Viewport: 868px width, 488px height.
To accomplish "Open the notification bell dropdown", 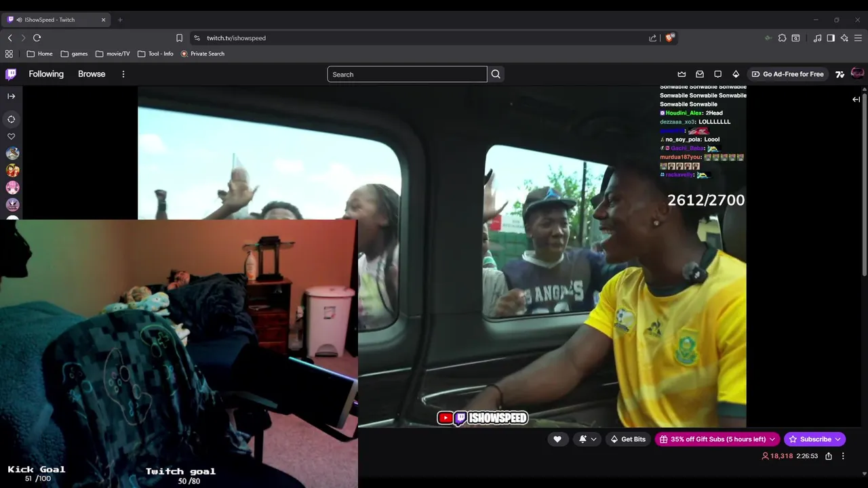I will [587, 439].
